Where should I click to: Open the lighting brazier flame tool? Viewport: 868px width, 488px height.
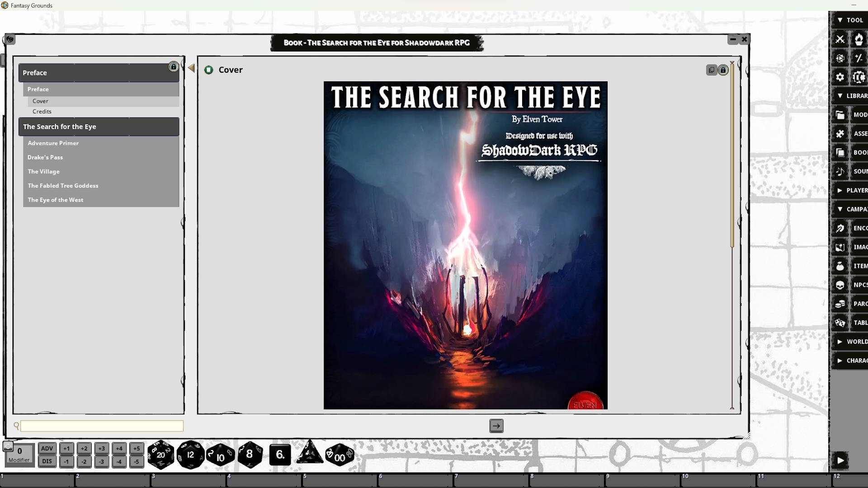click(x=859, y=39)
